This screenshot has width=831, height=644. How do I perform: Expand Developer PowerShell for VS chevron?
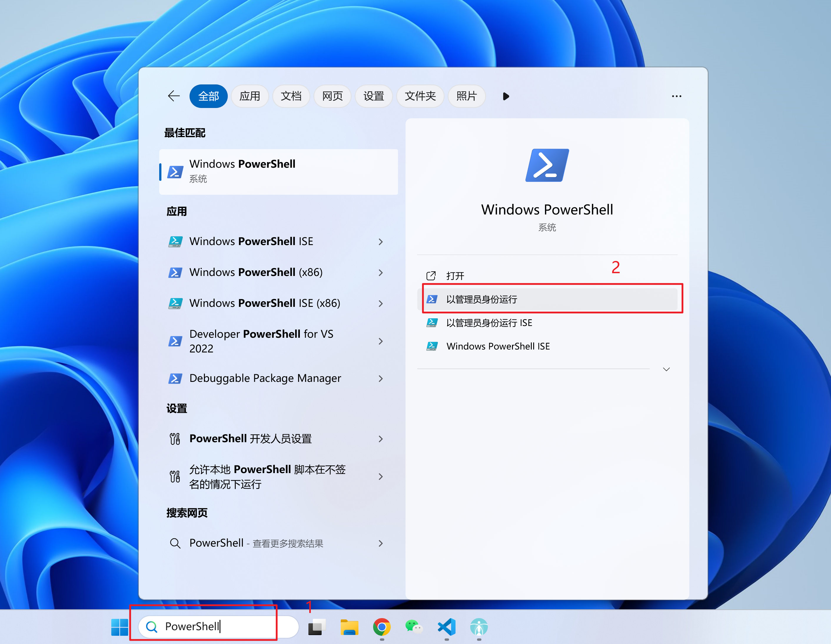[x=380, y=341]
